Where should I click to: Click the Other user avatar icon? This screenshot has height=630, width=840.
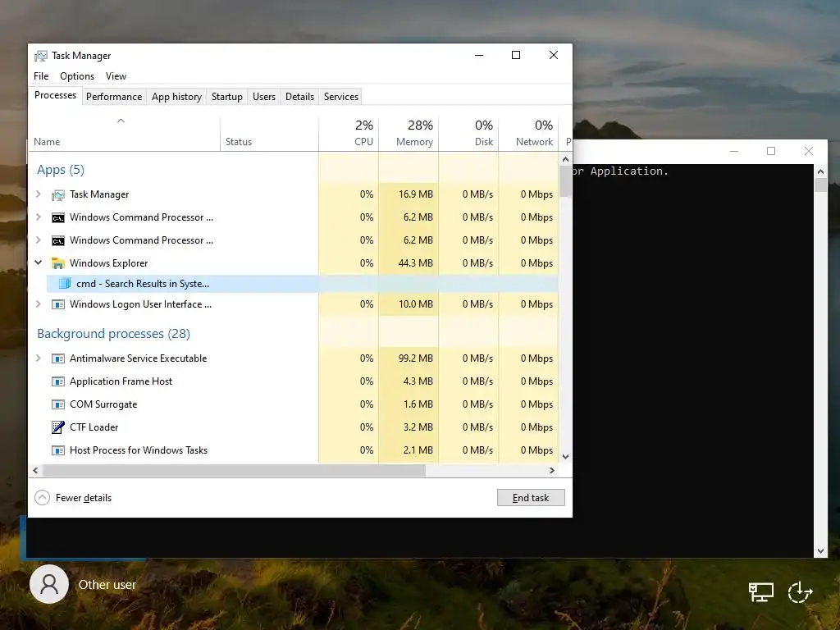(49, 584)
